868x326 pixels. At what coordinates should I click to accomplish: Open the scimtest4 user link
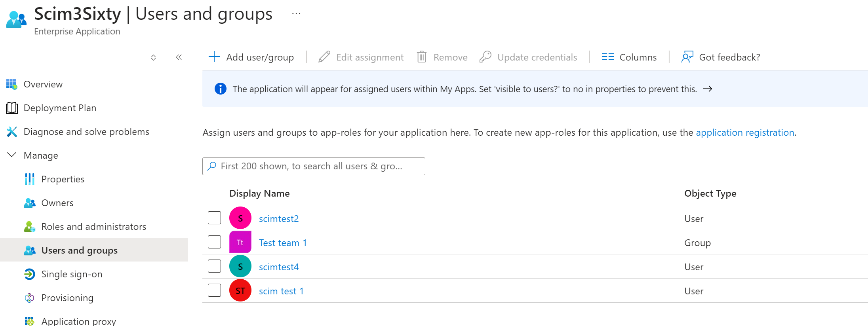278,267
